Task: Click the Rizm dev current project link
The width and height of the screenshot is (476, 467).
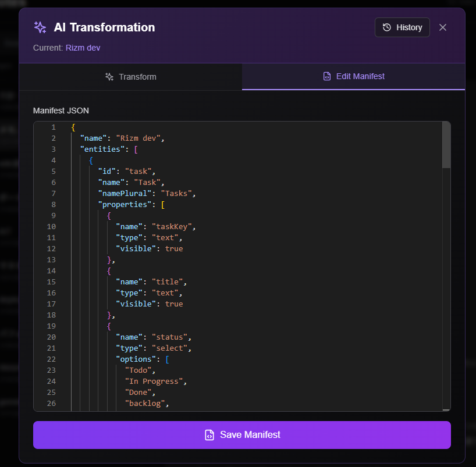Action: (83, 48)
